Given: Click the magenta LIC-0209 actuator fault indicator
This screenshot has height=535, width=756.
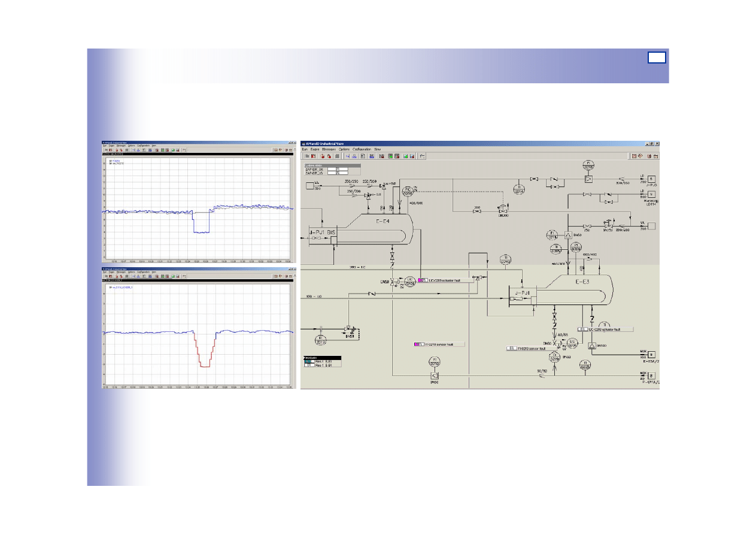Looking at the screenshot, I should click(x=421, y=280).
